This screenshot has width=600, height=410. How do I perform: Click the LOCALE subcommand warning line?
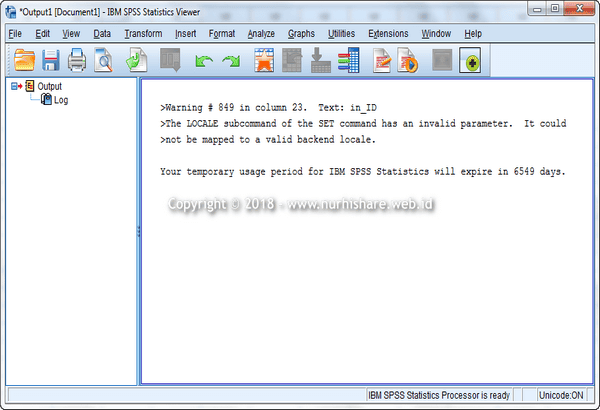tap(363, 124)
